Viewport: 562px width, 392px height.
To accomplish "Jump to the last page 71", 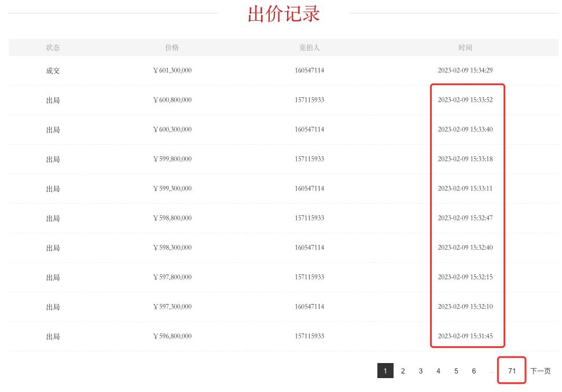I will coord(512,371).
